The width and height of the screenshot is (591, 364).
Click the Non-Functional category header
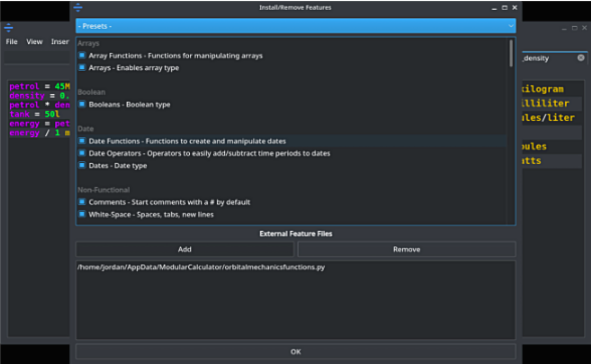coord(104,190)
